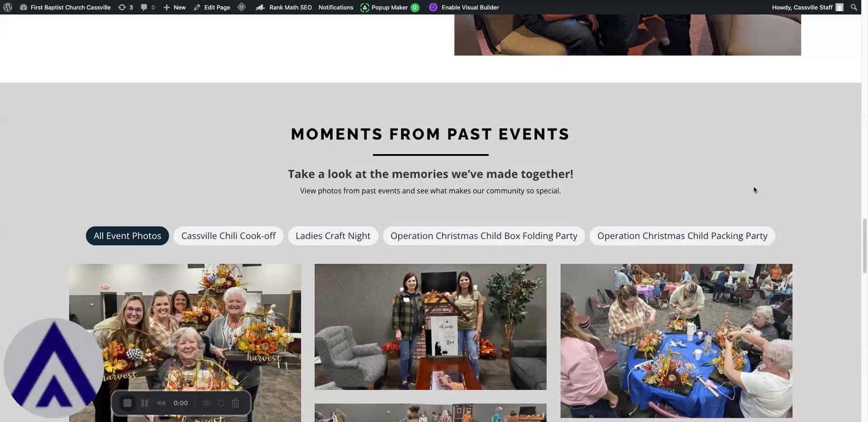Pause the screen recording
Viewport: 868px width, 422px height.
pos(144,403)
